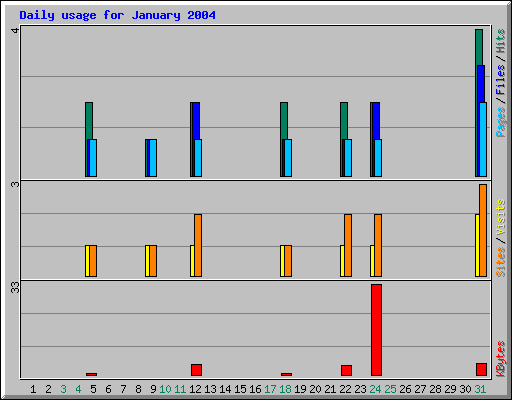Click the orange Sites bar for day 24

[378, 245]
